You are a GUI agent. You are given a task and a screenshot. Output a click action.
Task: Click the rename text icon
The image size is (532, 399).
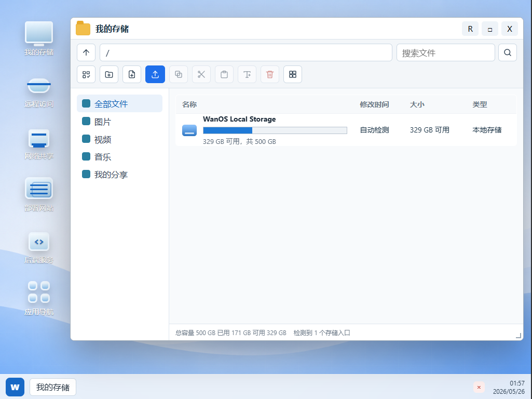(247, 74)
